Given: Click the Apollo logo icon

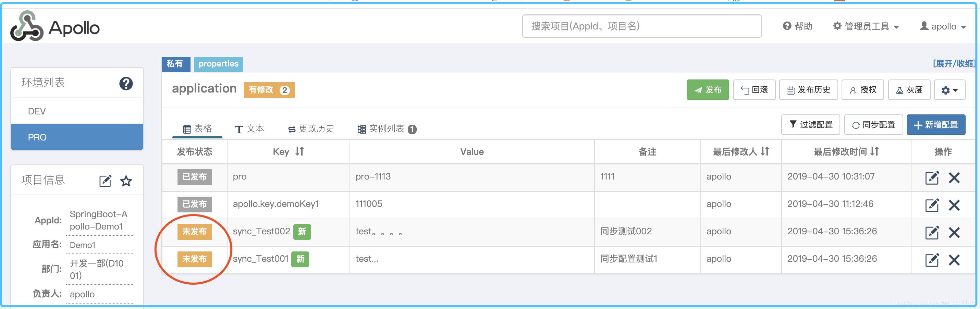Looking at the screenshot, I should click(x=26, y=26).
